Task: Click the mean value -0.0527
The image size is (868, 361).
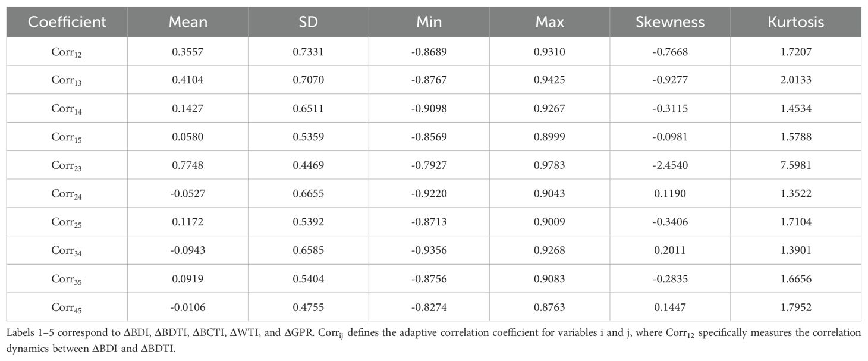Action: [188, 194]
